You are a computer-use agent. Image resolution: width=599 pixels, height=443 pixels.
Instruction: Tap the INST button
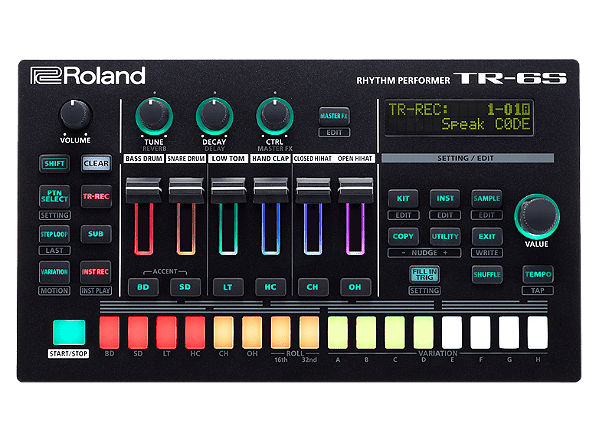tap(445, 199)
